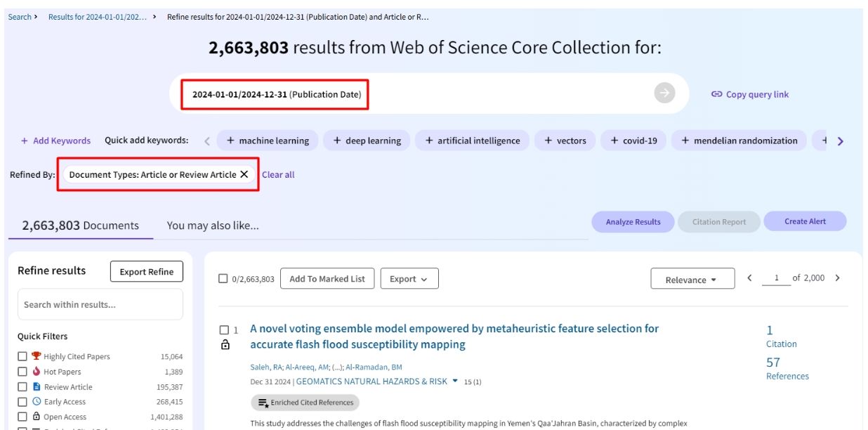868x430 pixels.
Task: Click the Highly Cited Papers trophy icon
Action: pyautogui.click(x=37, y=356)
